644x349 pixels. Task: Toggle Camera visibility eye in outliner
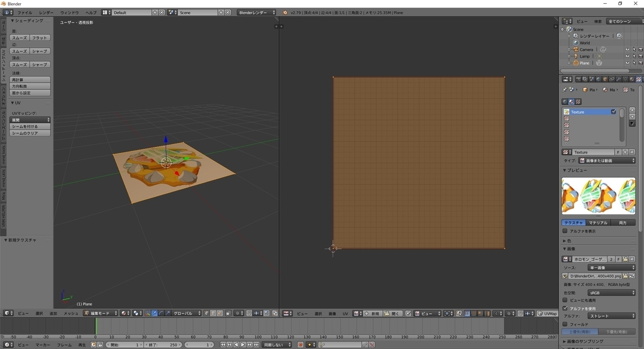point(627,50)
